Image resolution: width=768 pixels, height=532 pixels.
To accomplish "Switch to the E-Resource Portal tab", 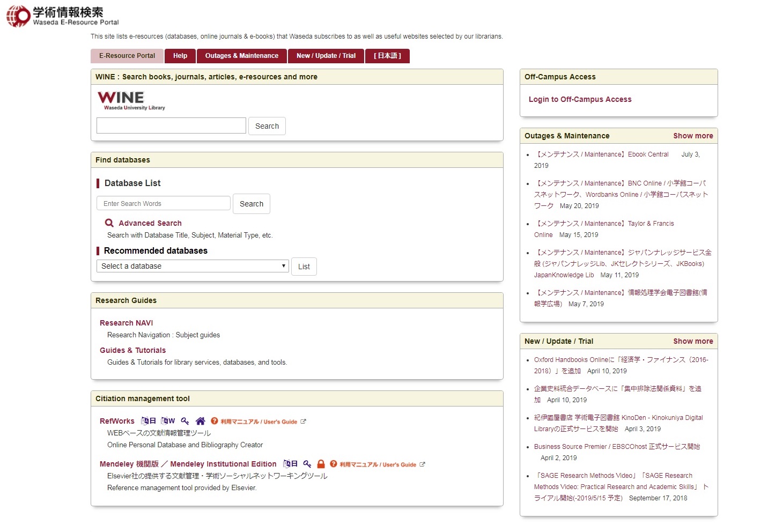I will 127,56.
